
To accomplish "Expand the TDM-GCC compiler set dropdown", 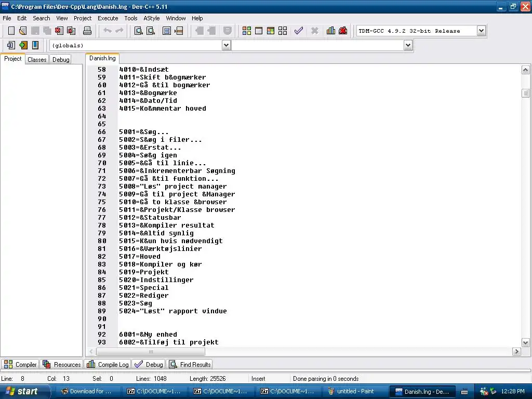I will 481,31.
